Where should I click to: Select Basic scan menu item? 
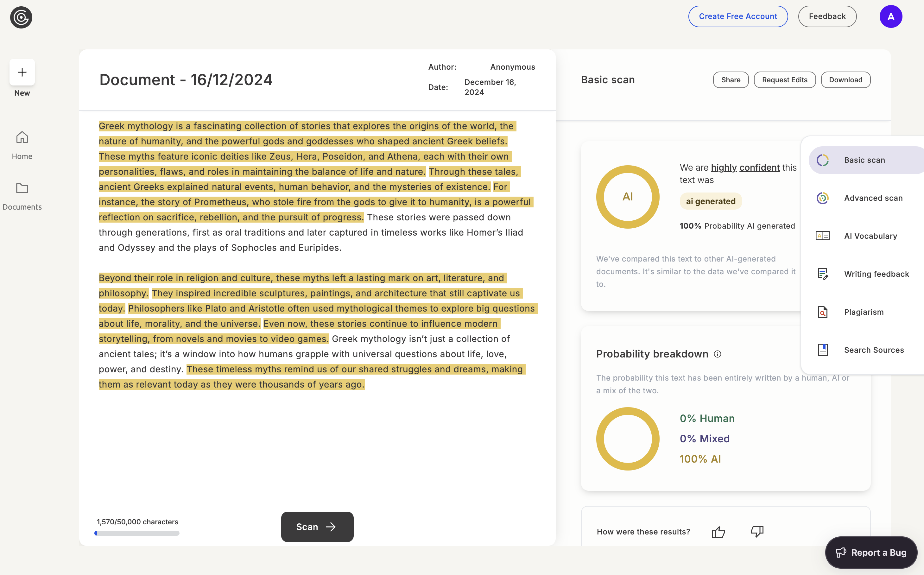[864, 160]
